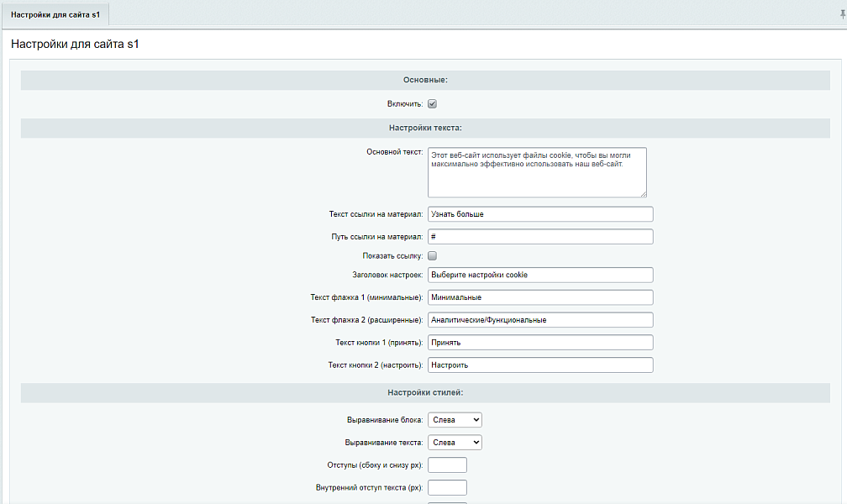The width and height of the screenshot is (847, 504).
Task: Focus the Текст ссылки на материал field
Action: pyautogui.click(x=540, y=214)
